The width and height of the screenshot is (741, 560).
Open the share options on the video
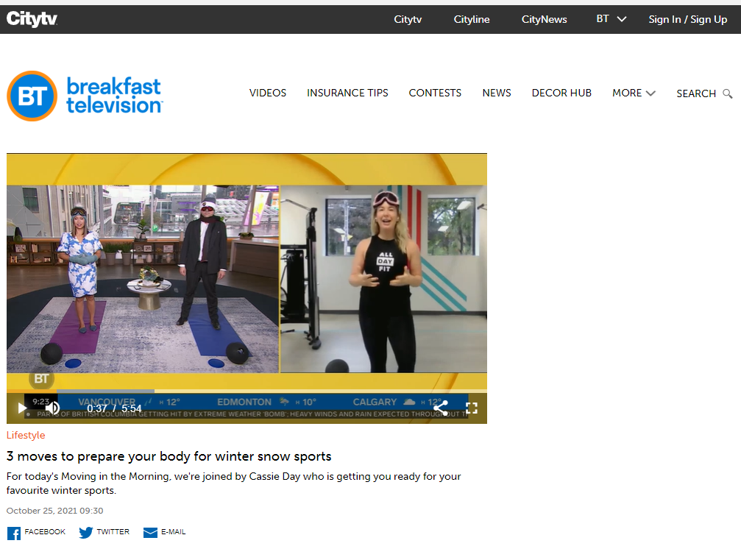tap(441, 407)
